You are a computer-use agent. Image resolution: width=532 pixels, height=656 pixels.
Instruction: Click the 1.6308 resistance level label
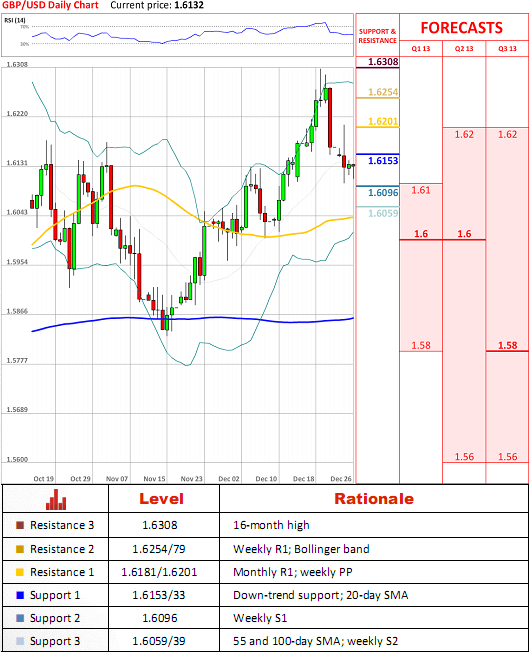click(383, 62)
